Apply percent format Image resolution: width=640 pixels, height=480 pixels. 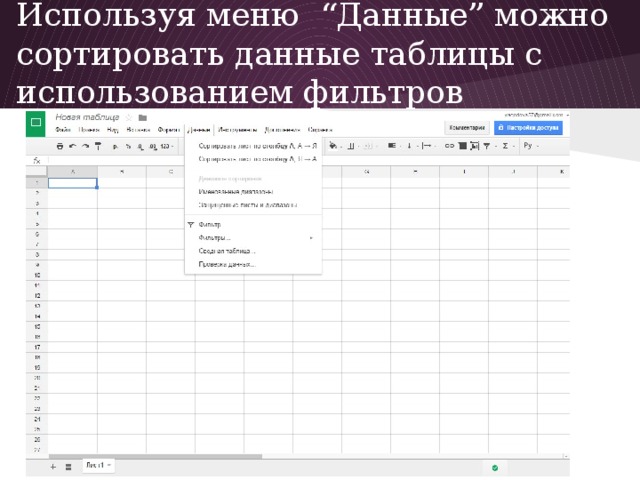coord(128,146)
